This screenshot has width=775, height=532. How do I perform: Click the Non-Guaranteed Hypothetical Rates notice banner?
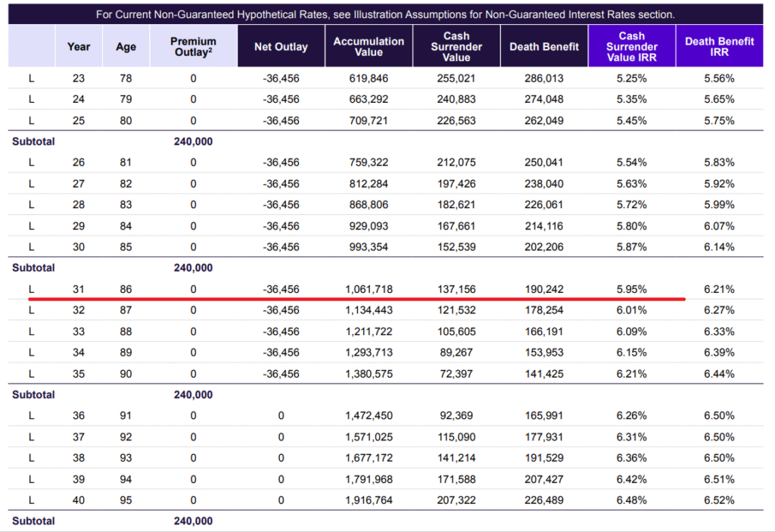coord(385,14)
